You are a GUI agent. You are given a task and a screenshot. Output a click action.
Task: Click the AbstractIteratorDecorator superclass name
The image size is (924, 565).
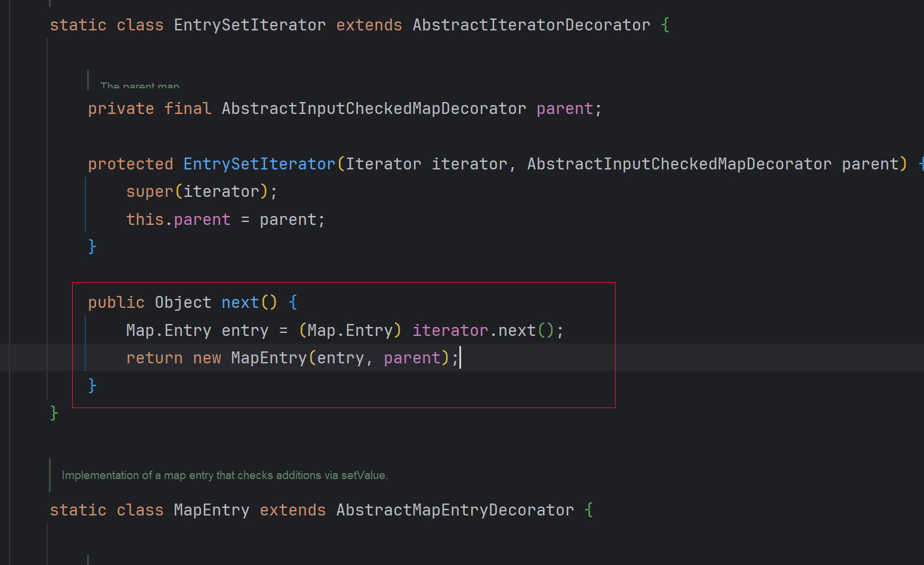coord(531,25)
